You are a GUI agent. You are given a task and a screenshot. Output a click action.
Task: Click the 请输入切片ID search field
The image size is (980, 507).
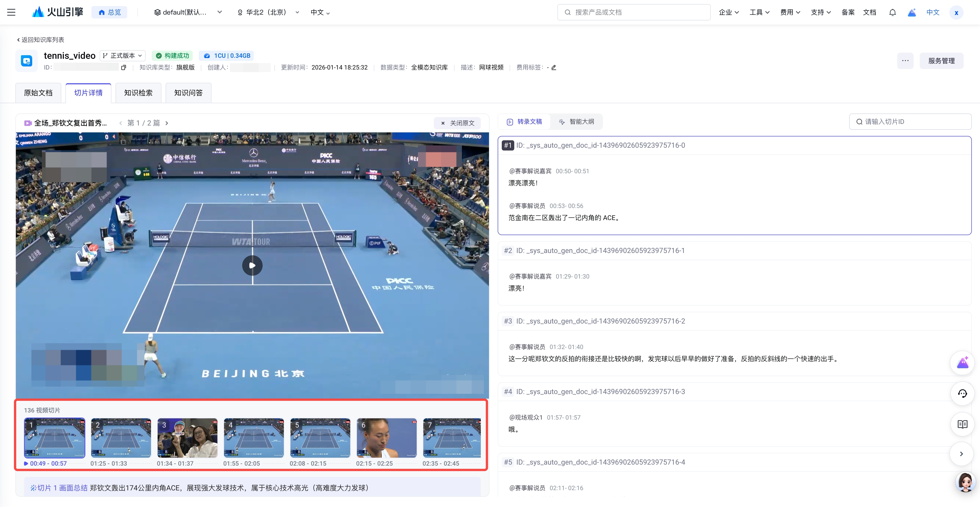(x=910, y=122)
